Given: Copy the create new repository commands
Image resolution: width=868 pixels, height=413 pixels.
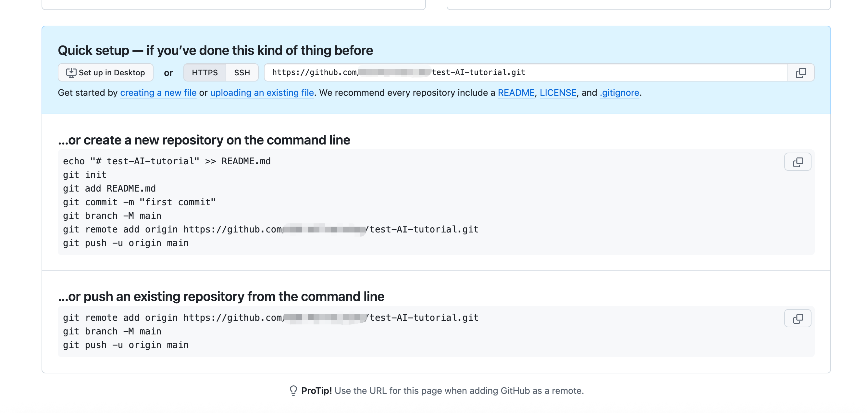Looking at the screenshot, I should 798,162.
